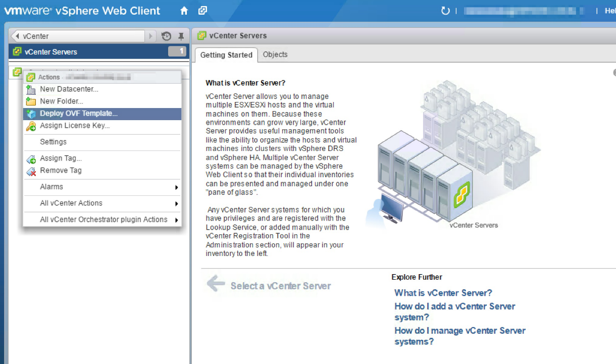The width and height of the screenshot is (616, 364).
Task: Click forward arrow in navigator breadcrumb
Action: (150, 36)
